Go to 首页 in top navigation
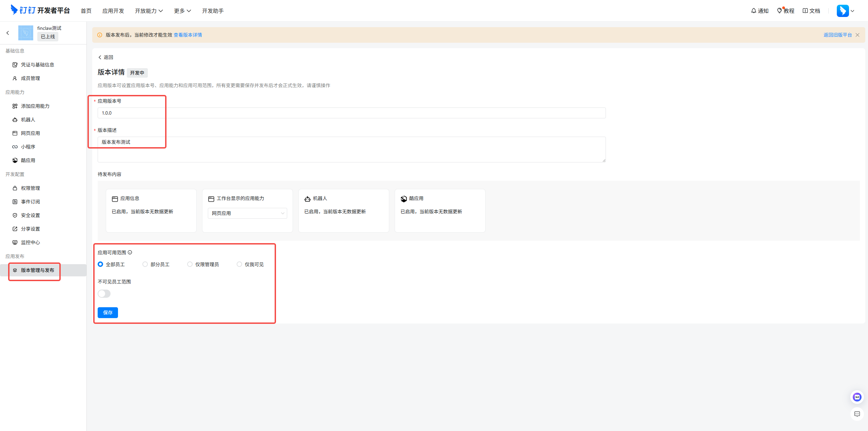868x431 pixels. click(x=86, y=11)
